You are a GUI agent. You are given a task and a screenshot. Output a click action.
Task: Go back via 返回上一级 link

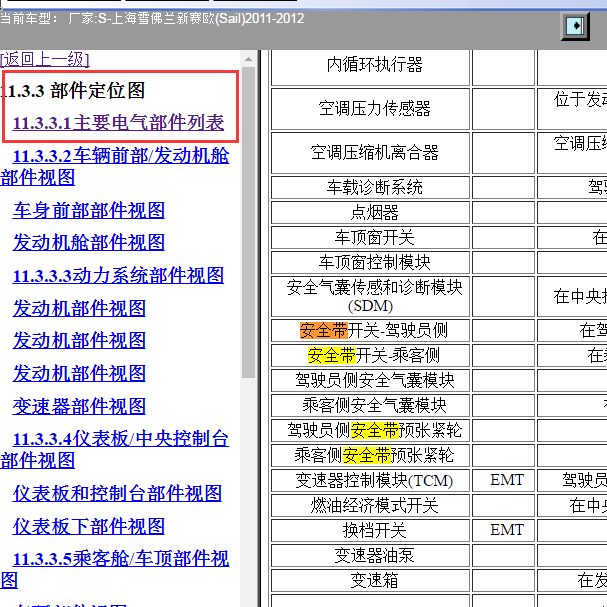click(x=45, y=60)
